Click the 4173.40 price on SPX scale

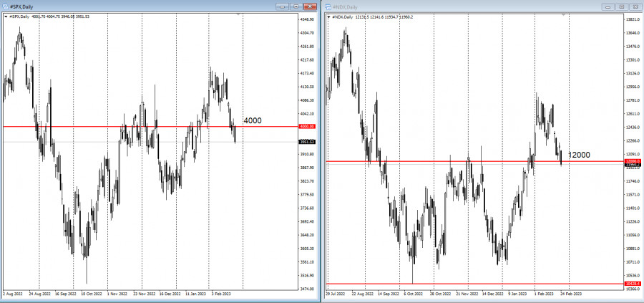307,73
